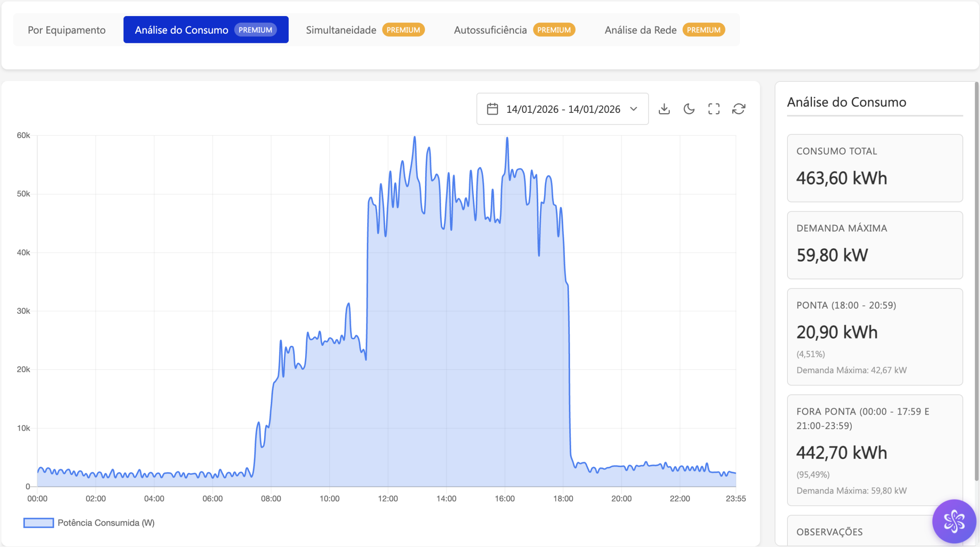Select Análise do Consumo tab
The image size is (980, 547).
point(206,30)
